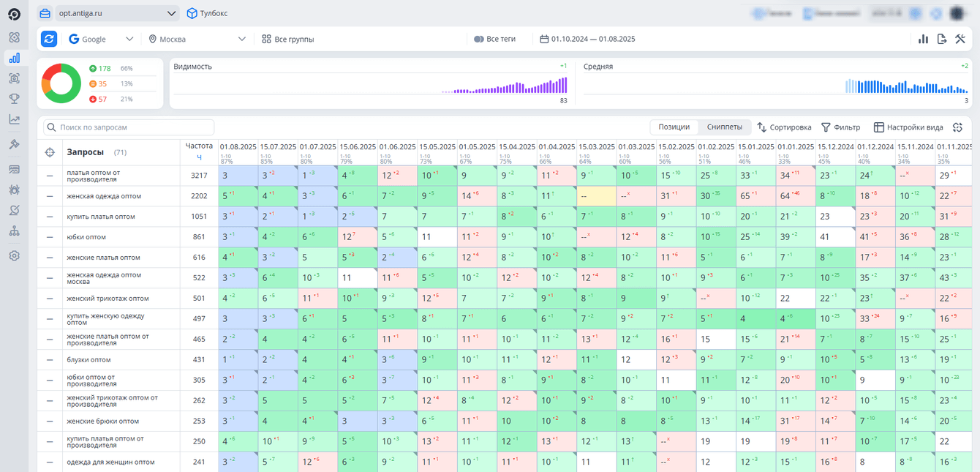This screenshot has width=980, height=472.
Task: Select the query купить женскую одежду оптом
Action: [x=105, y=319]
